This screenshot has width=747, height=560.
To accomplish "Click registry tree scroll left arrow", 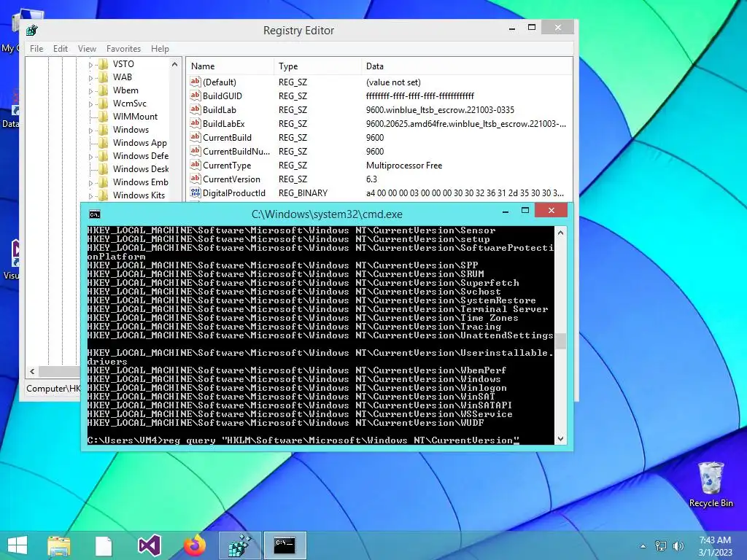I will coord(32,371).
